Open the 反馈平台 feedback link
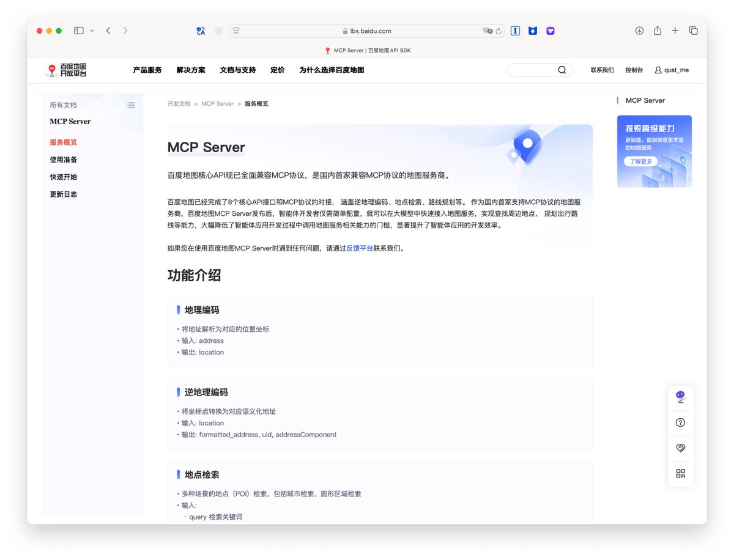The width and height of the screenshot is (734, 560). click(x=360, y=248)
